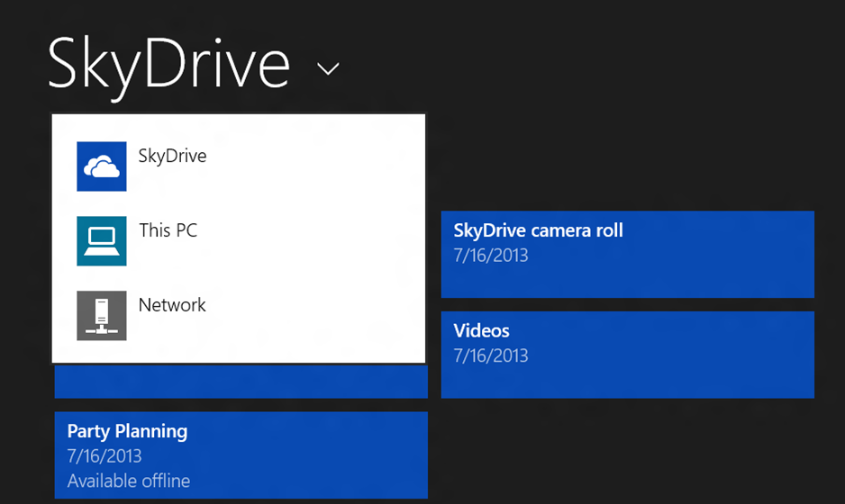This screenshot has height=504, width=845.
Task: Pick Network label in location menu
Action: 172,305
